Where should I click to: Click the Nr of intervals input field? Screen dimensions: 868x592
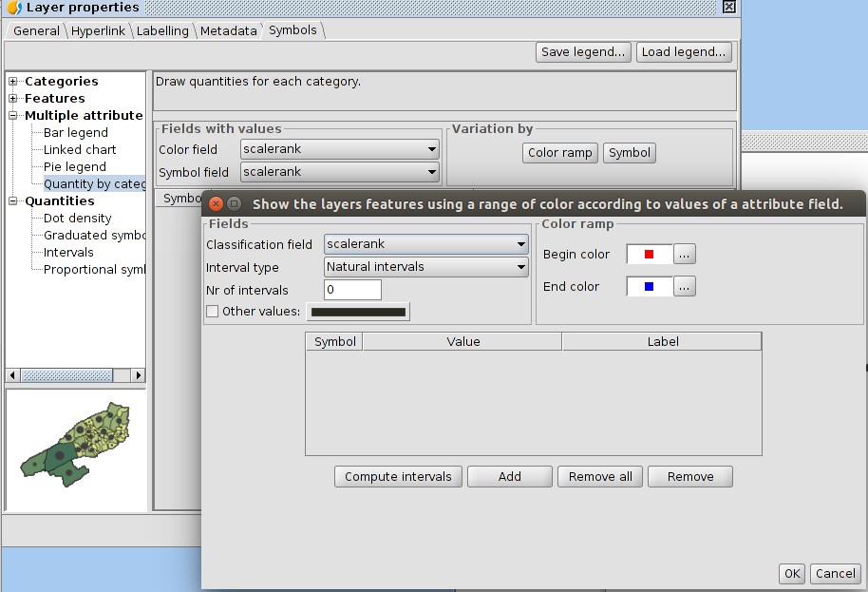(352, 290)
